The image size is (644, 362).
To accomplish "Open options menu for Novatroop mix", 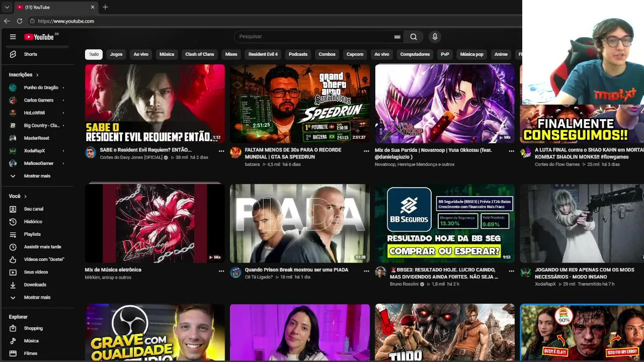I will (x=511, y=151).
